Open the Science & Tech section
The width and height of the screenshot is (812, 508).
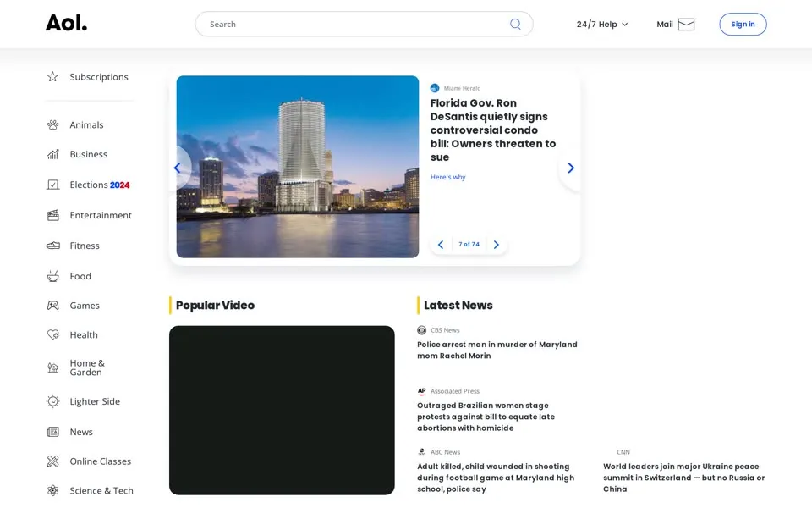coord(101,490)
